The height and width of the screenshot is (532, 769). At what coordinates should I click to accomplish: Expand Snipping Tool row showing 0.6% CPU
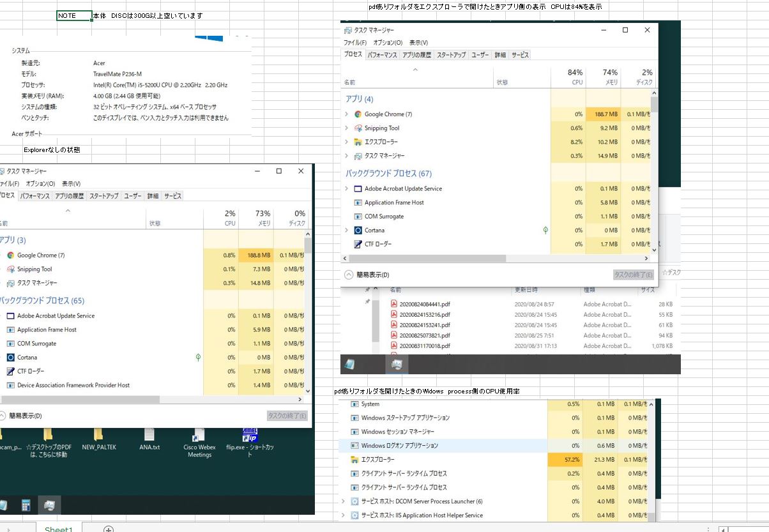pyautogui.click(x=347, y=128)
